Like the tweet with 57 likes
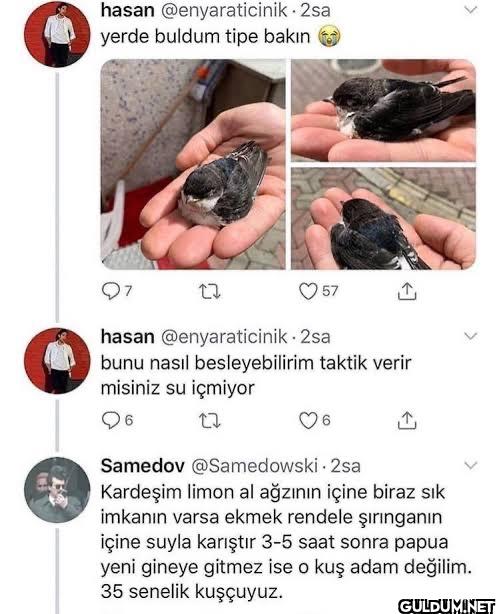This screenshot has width=499, height=614. [308, 291]
